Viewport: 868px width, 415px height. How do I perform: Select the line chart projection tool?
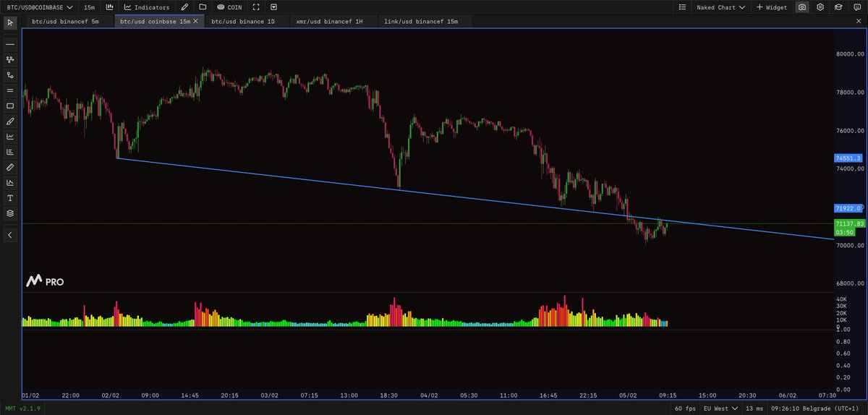pos(10,136)
